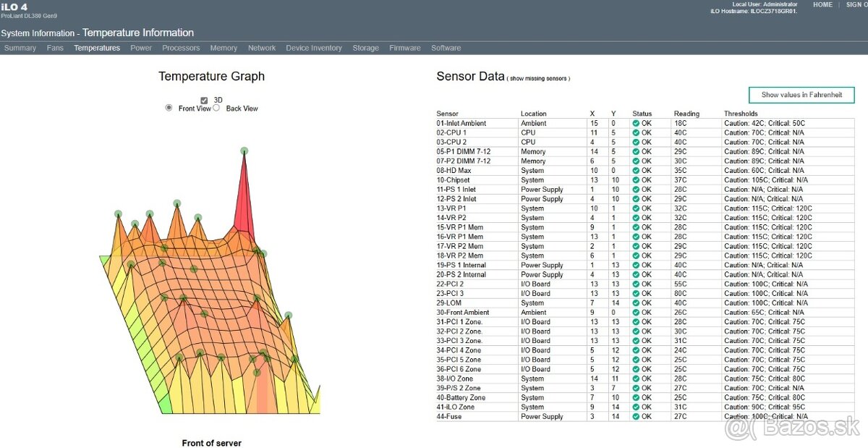
Task: Click OK status icon for 02-CPU 1 sensor
Action: [x=636, y=133]
